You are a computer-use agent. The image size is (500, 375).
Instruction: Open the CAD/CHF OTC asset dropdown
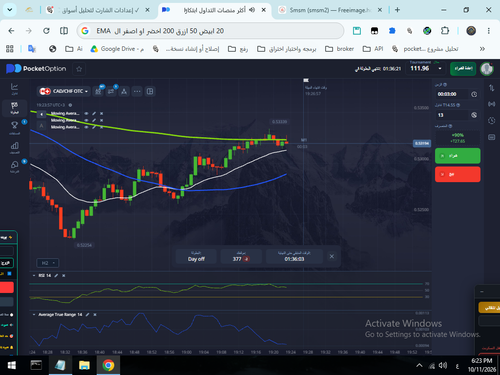64,91
